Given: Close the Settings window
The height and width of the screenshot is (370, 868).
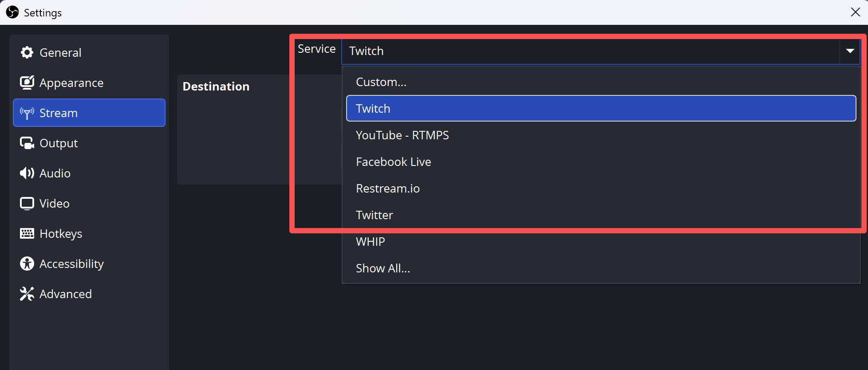Looking at the screenshot, I should point(855,12).
